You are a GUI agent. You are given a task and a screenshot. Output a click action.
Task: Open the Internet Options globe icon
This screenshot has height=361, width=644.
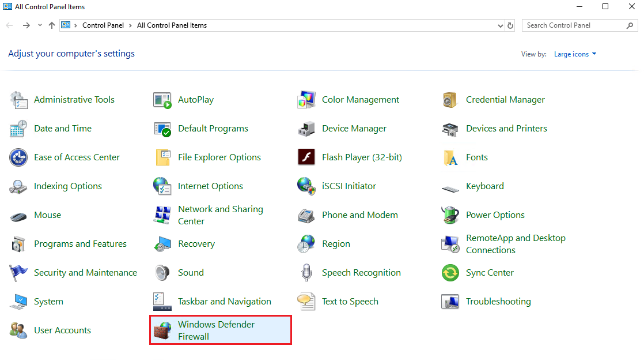click(x=162, y=186)
